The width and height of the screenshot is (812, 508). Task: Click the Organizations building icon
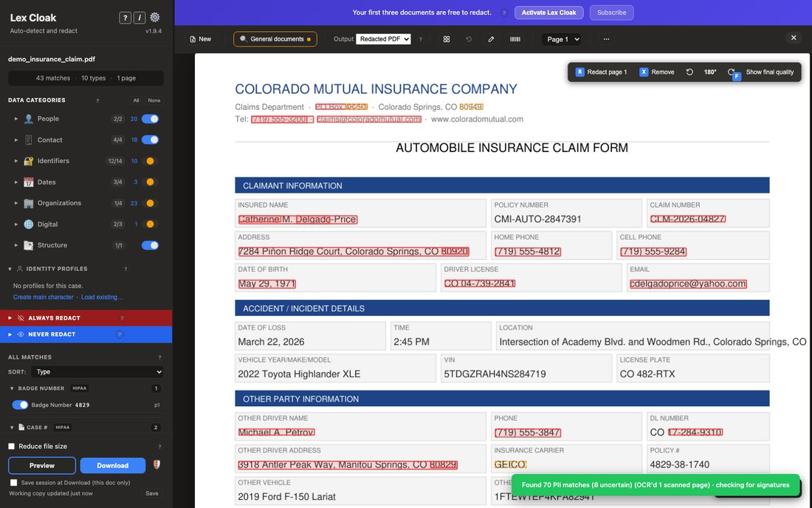tap(29, 203)
